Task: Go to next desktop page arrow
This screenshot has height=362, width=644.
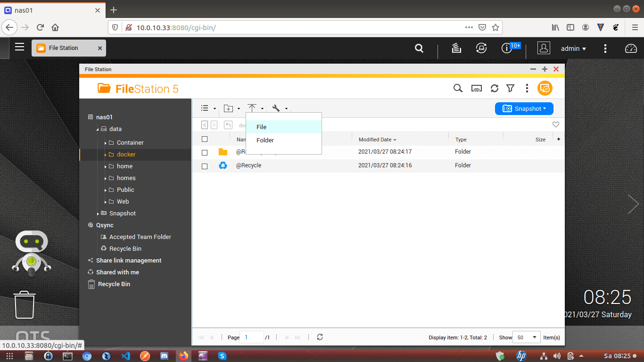Action: point(633,204)
